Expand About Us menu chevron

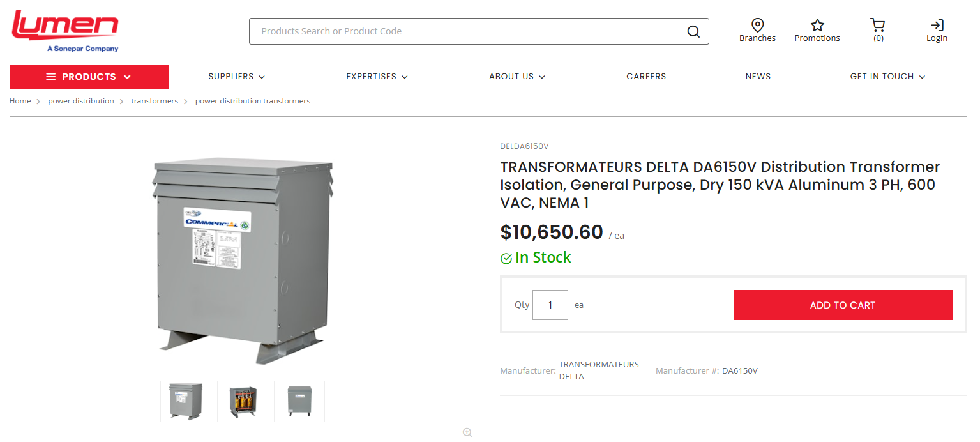(542, 77)
